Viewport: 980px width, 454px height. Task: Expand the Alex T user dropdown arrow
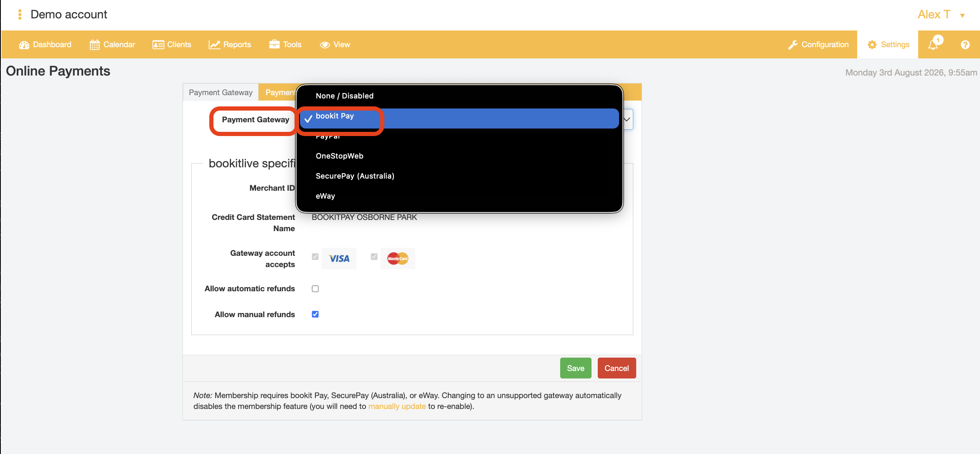962,15
